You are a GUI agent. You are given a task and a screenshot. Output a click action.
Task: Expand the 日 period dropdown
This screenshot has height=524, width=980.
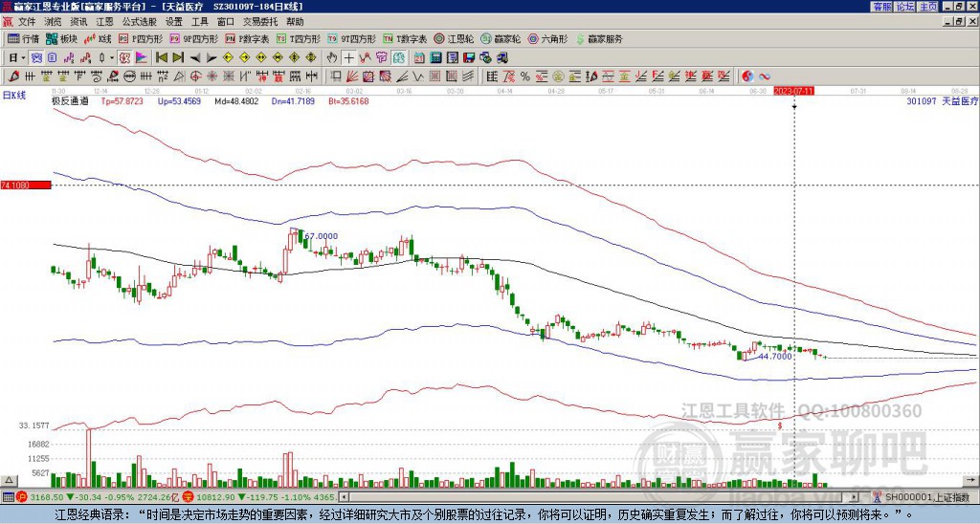(23, 58)
